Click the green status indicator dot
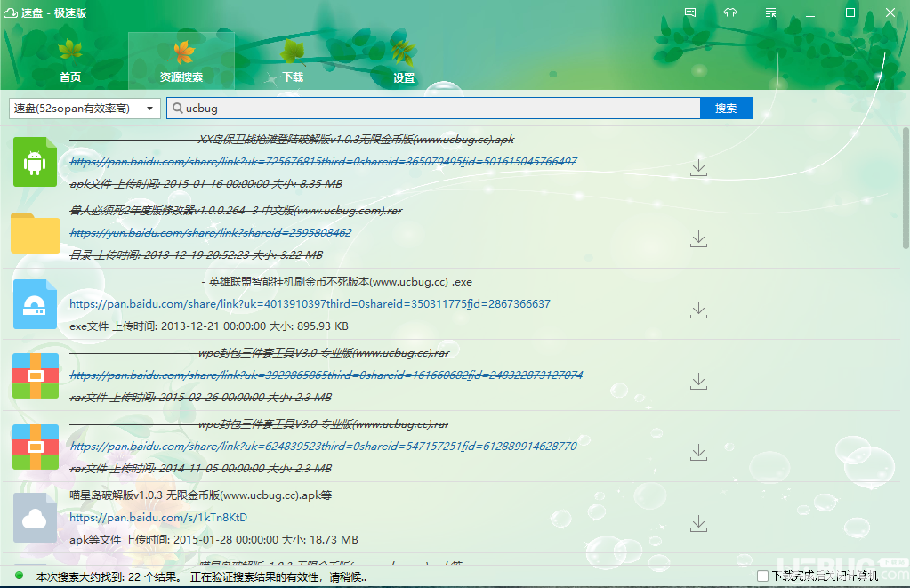 click(x=20, y=576)
